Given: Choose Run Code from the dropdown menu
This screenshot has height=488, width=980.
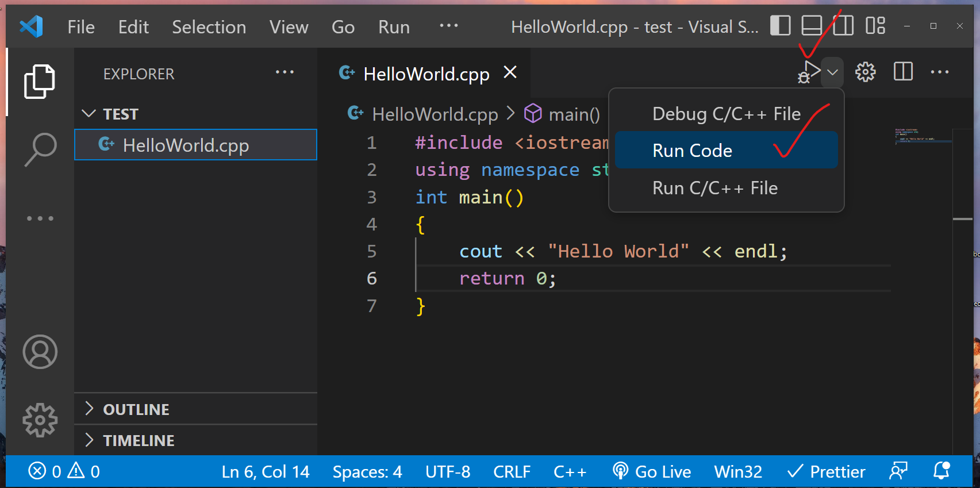Looking at the screenshot, I should click(693, 151).
